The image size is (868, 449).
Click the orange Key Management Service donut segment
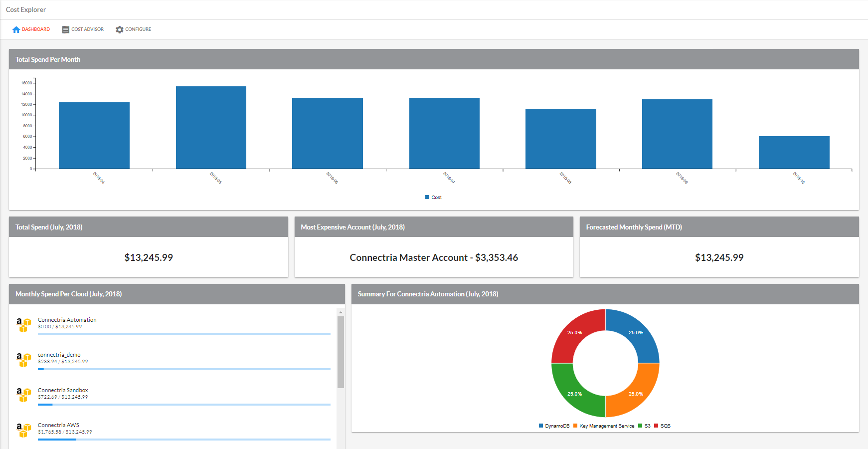636,394
